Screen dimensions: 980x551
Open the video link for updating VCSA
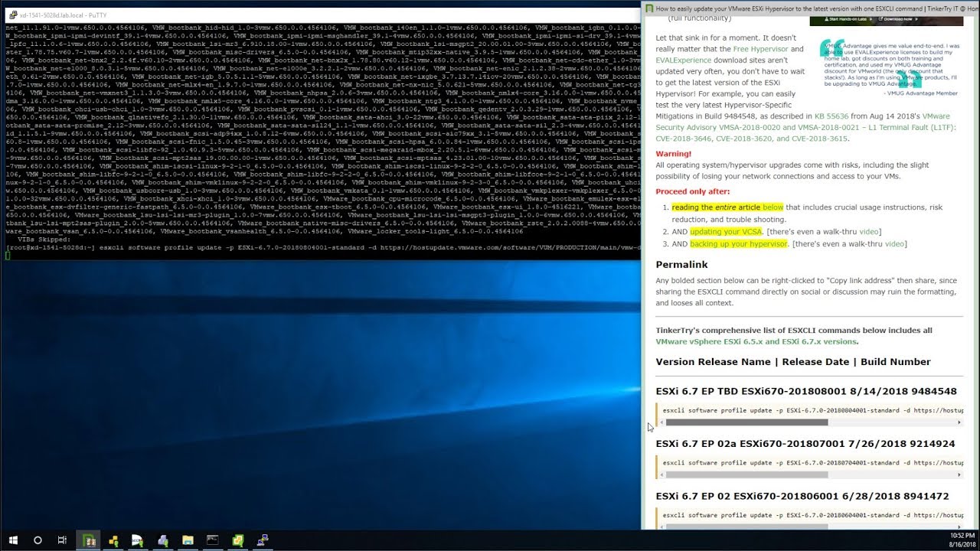[x=868, y=232]
